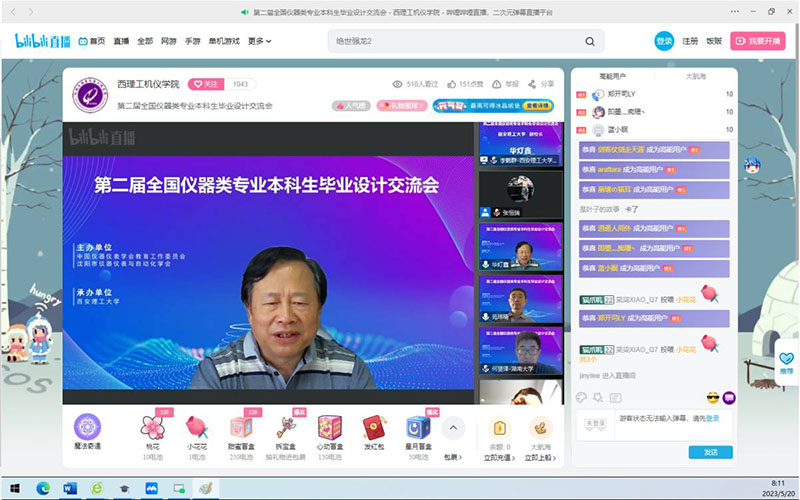
Task: Switch to the 高能用户 tab
Action: tap(612, 76)
